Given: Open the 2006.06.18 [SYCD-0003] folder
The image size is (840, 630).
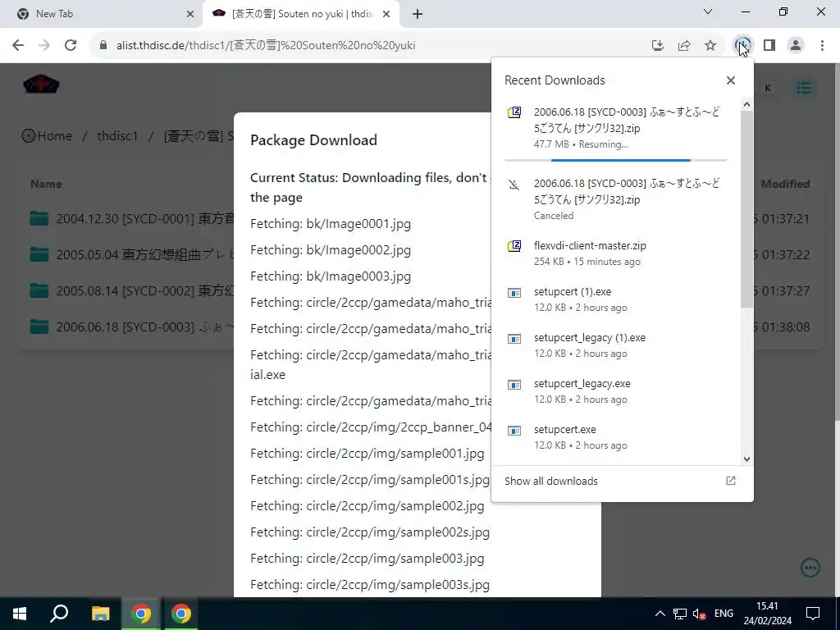Looking at the screenshot, I should 132,326.
